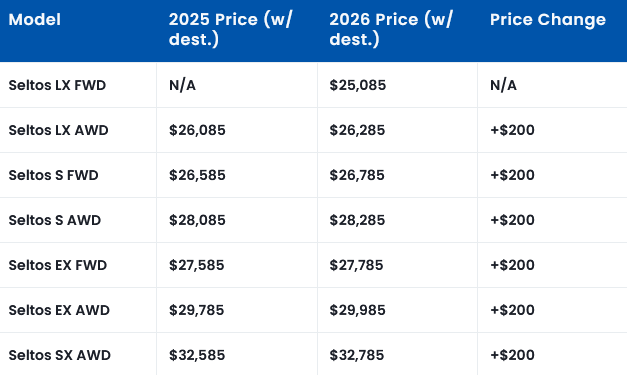Select the Seltos LX FWD row label
The width and height of the screenshot is (627, 375).
coord(57,85)
